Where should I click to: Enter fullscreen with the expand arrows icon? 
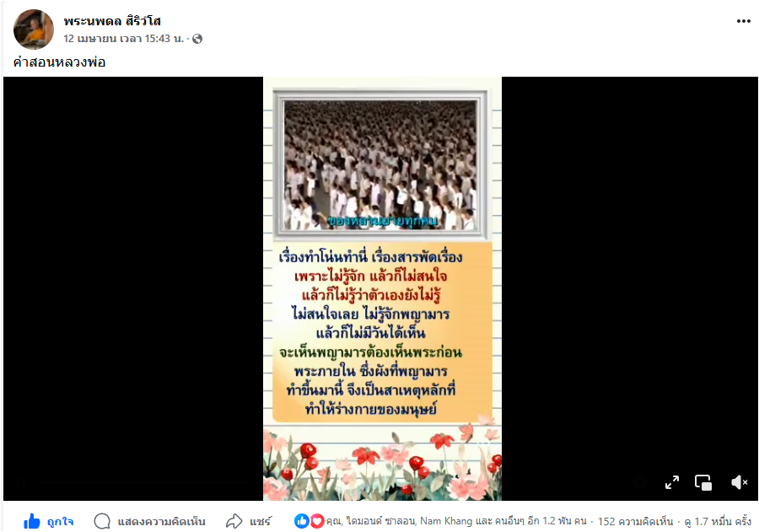672,482
